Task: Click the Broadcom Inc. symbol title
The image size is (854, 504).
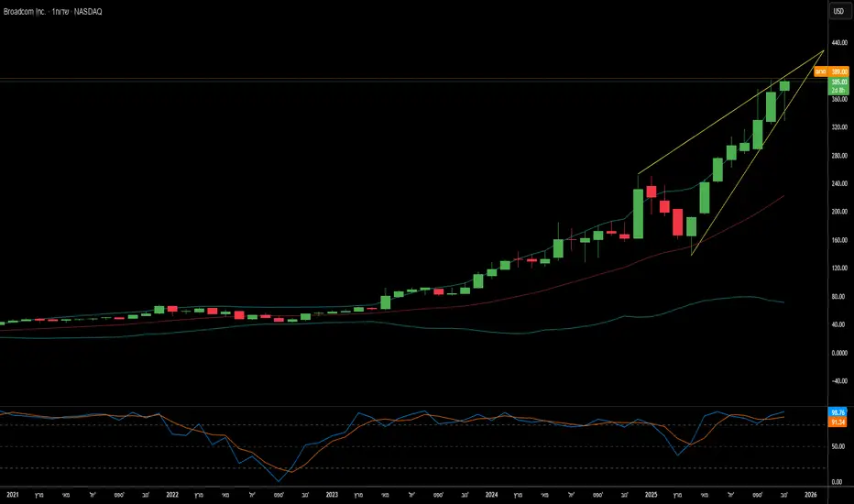Action: point(25,11)
